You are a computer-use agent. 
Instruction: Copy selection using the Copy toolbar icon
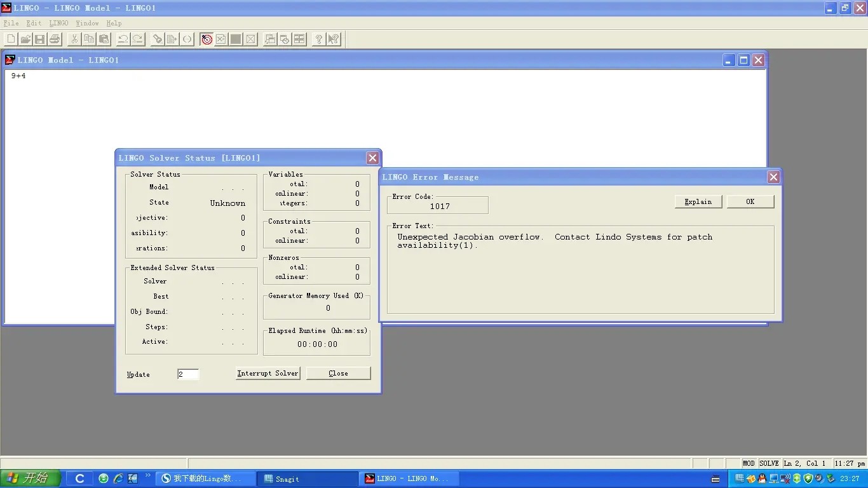point(89,39)
